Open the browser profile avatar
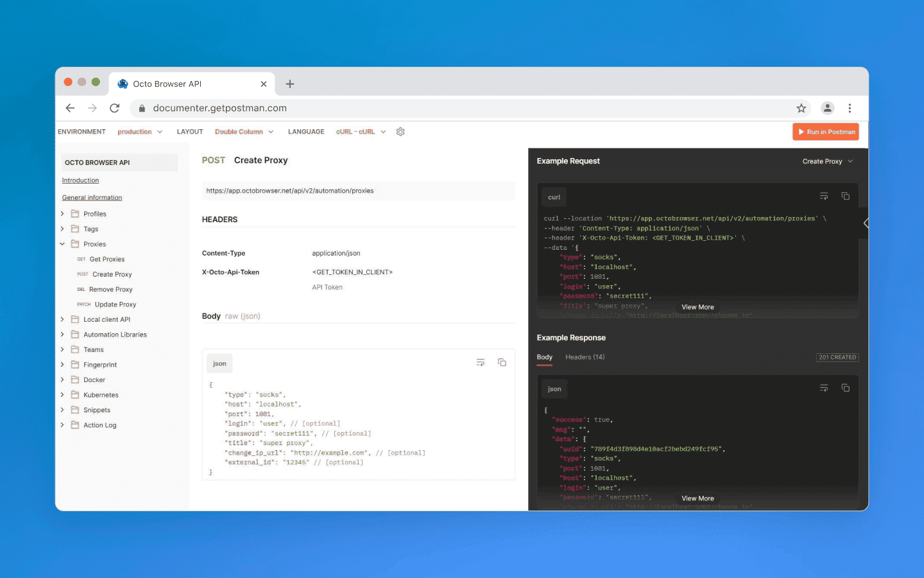The width and height of the screenshot is (924, 578). (828, 108)
